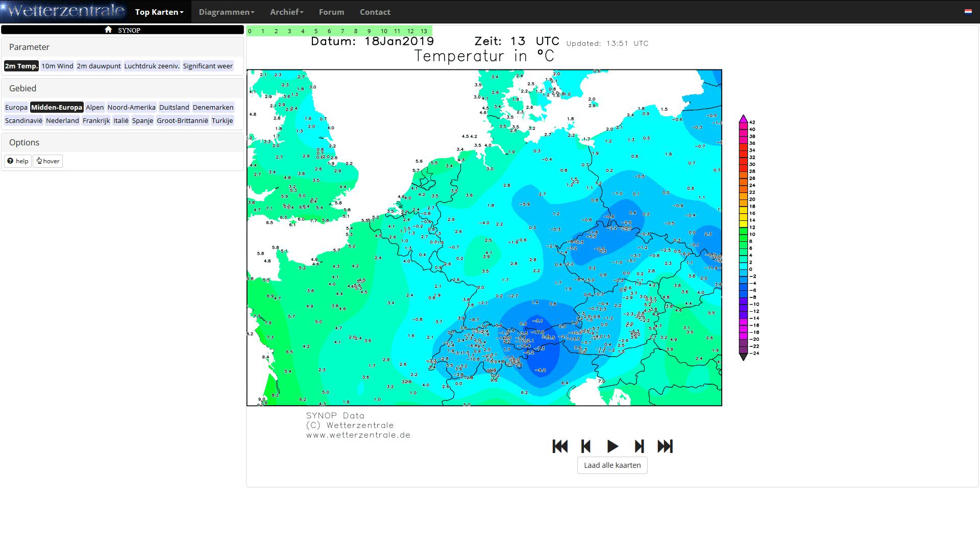Select the Significant weer parameter

208,66
